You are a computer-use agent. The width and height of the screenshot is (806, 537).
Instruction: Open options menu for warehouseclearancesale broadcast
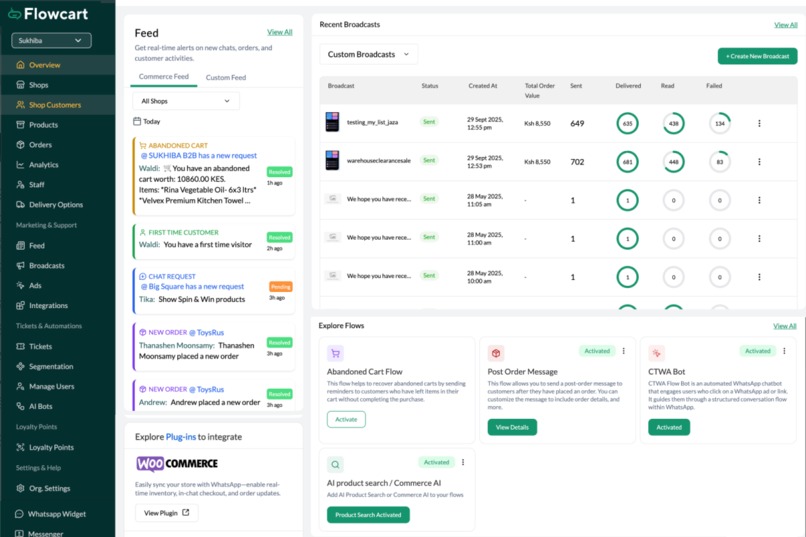coord(759,162)
